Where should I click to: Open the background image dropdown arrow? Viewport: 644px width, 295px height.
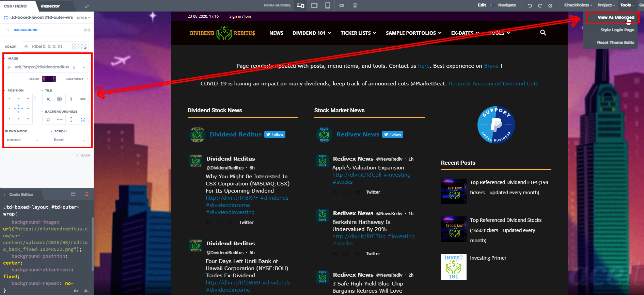(84, 67)
